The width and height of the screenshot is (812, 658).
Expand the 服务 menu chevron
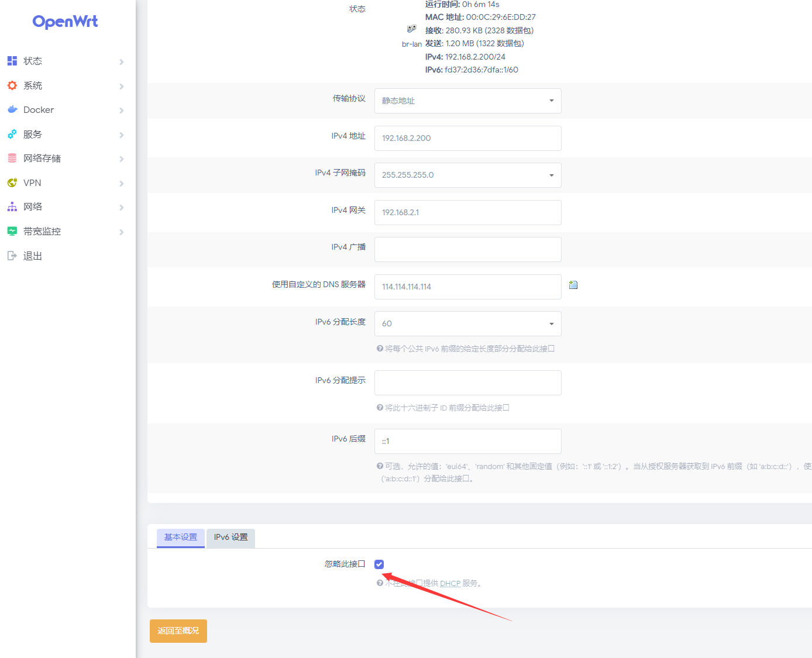click(122, 135)
